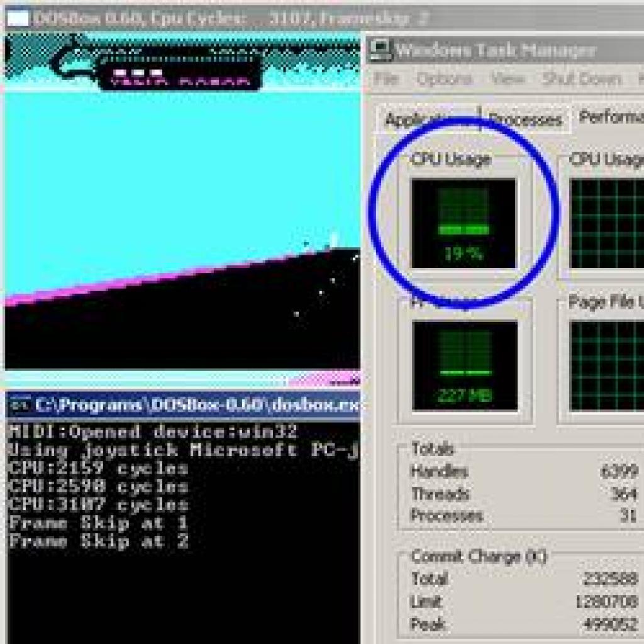This screenshot has height=644, width=644.
Task: Click the Commit Charge Peak value 499052
Action: point(610,625)
